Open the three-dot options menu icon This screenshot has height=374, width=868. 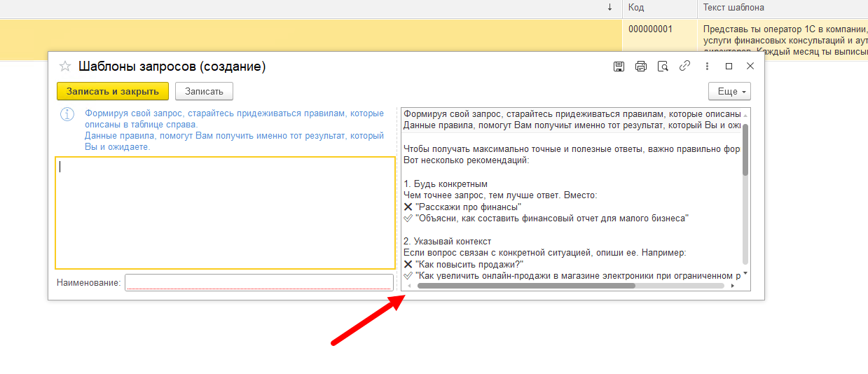click(707, 67)
